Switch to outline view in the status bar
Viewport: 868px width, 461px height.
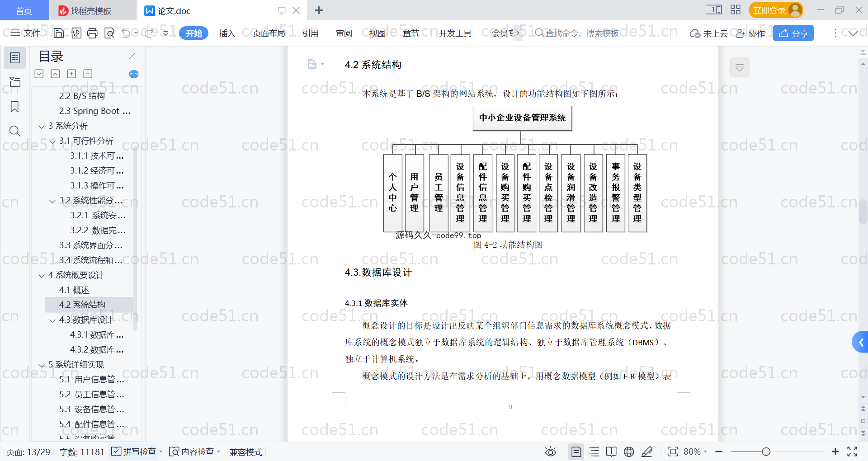click(594, 452)
